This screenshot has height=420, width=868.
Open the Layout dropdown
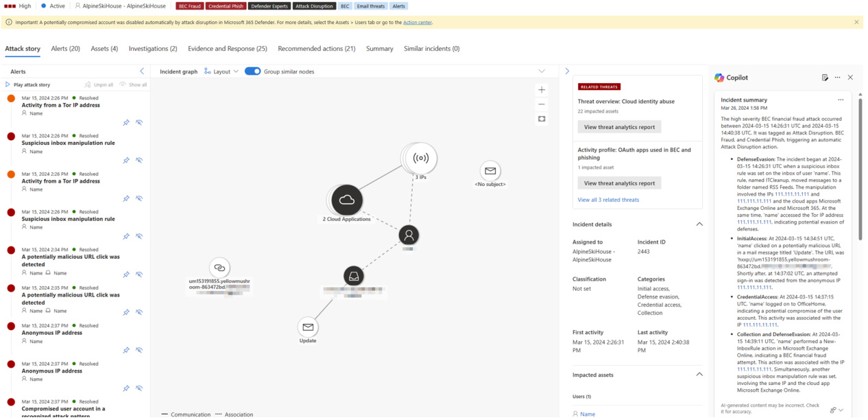coord(221,71)
